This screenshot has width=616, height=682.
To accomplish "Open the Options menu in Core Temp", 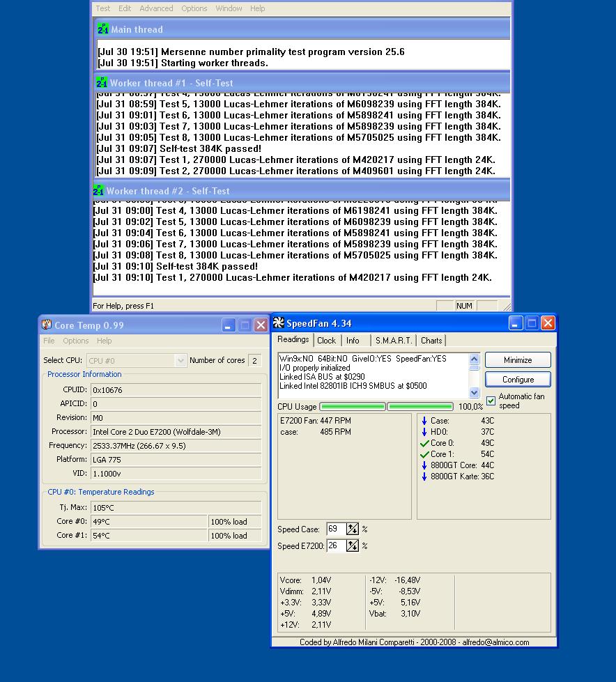I will pyautogui.click(x=76, y=341).
